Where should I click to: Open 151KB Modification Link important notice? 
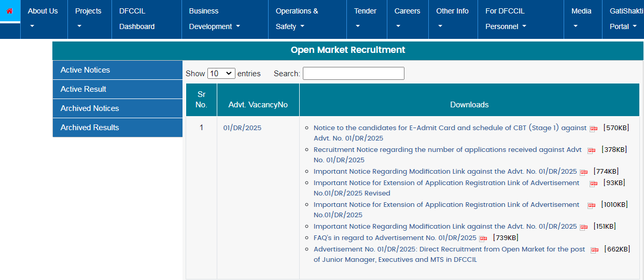(445, 227)
